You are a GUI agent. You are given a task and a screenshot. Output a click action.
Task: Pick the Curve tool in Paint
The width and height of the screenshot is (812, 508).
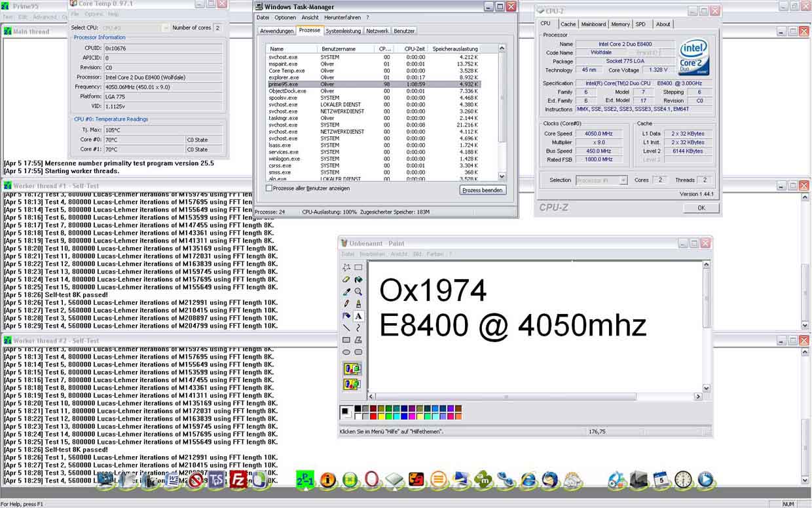coord(358,328)
